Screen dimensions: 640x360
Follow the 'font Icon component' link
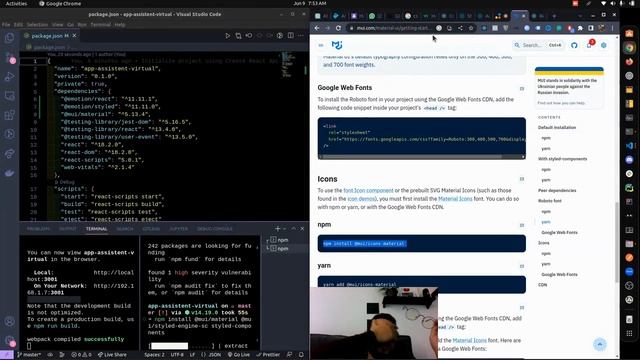368,191
